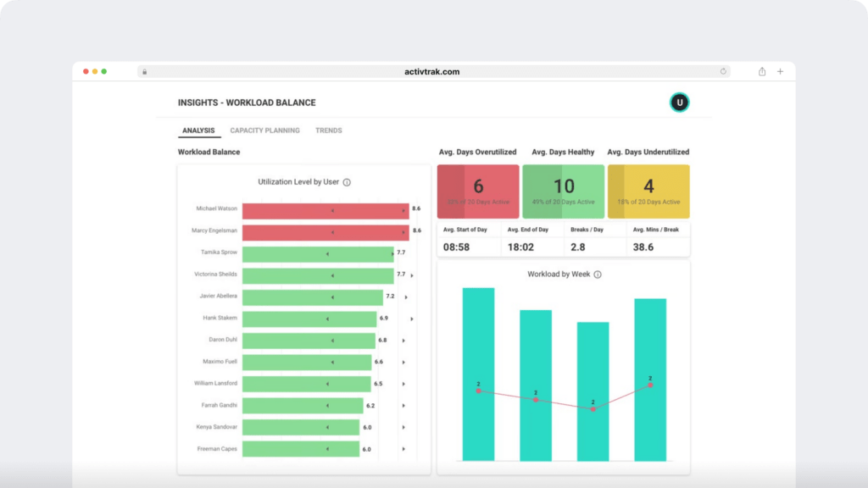Image resolution: width=868 pixels, height=488 pixels.
Task: Click the Michael Watson name label
Action: click(216, 208)
